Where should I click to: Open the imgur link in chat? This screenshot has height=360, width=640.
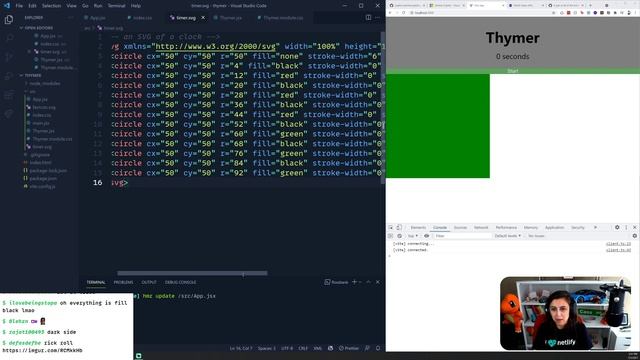[42, 350]
